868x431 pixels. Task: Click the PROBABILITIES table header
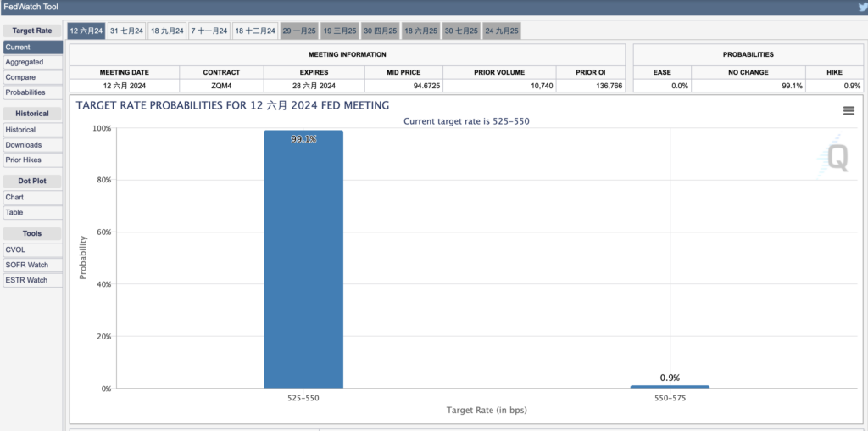(x=748, y=55)
